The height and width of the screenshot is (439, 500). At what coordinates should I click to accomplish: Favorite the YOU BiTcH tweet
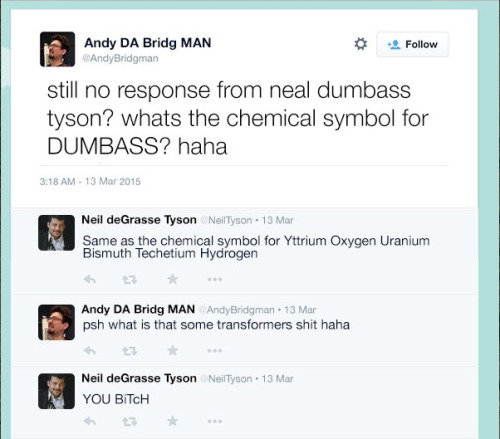pos(172,421)
